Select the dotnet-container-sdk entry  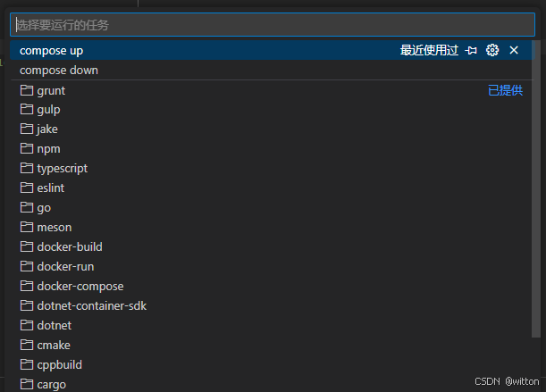tap(91, 306)
